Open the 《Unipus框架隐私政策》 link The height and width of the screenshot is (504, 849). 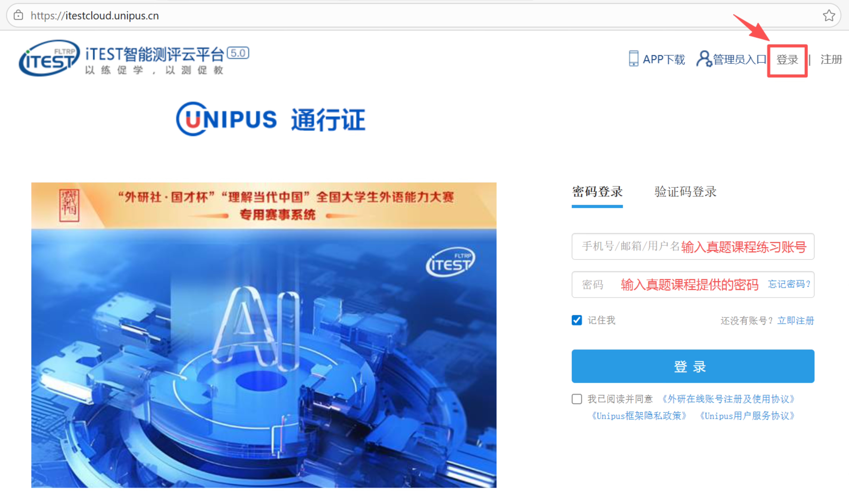639,416
